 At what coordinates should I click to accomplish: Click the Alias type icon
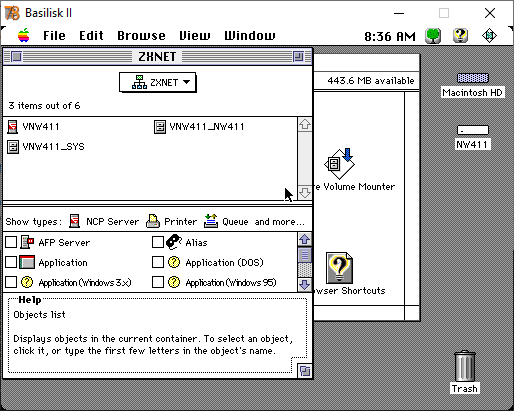pyautogui.click(x=174, y=242)
